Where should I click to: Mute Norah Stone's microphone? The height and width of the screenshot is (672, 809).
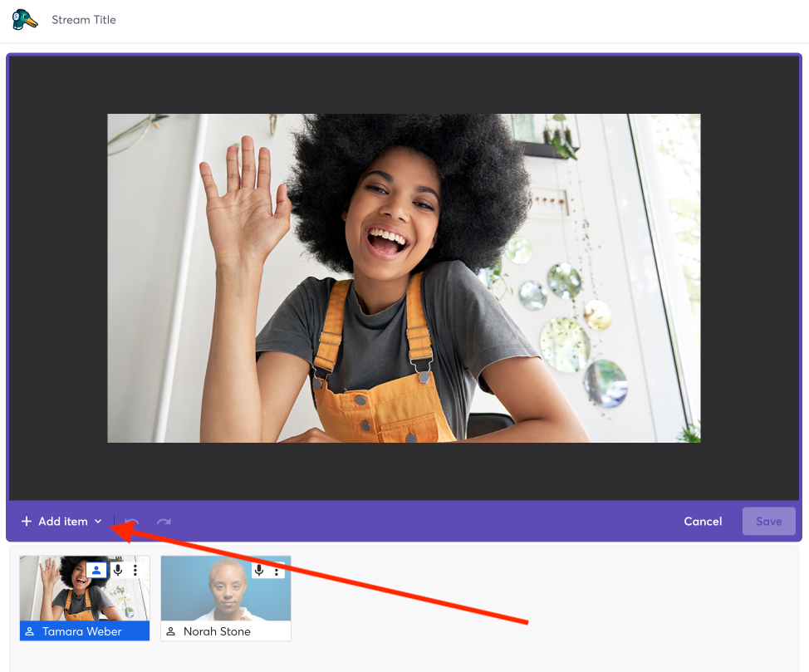click(x=259, y=570)
